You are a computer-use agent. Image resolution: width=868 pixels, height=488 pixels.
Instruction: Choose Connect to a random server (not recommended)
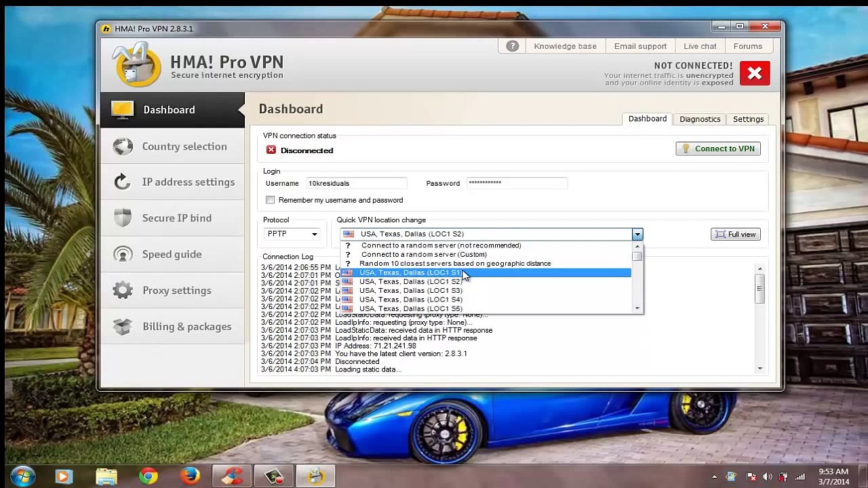click(441, 245)
